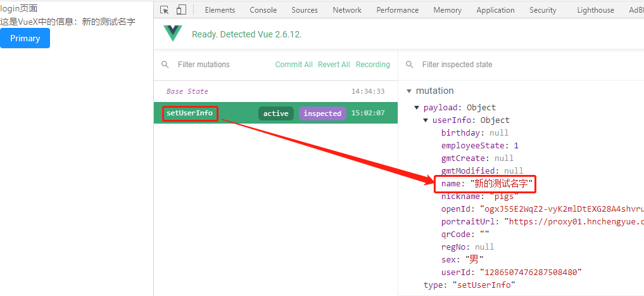Click the gmtCreate: null field

pyautogui.click(x=477, y=158)
